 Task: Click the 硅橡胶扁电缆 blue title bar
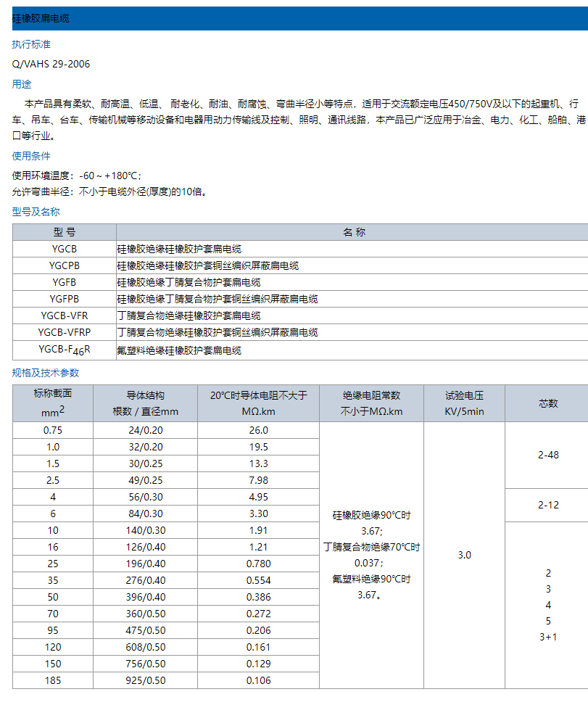pyautogui.click(x=294, y=18)
